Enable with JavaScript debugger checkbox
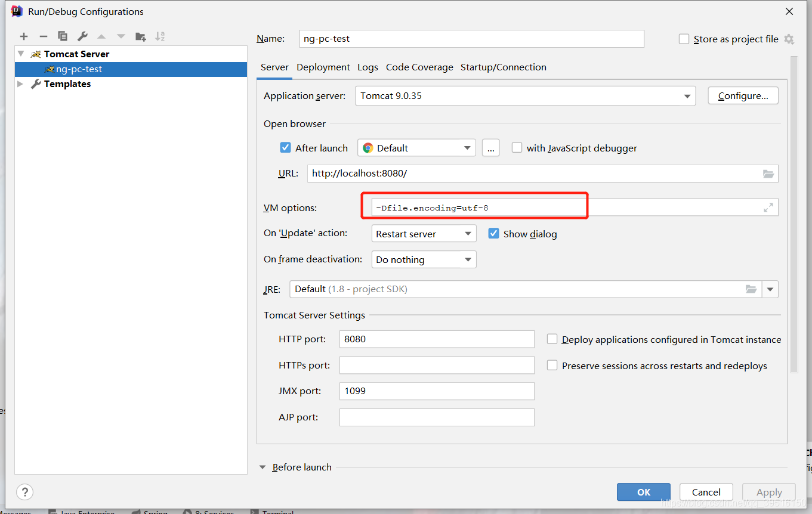 517,148
